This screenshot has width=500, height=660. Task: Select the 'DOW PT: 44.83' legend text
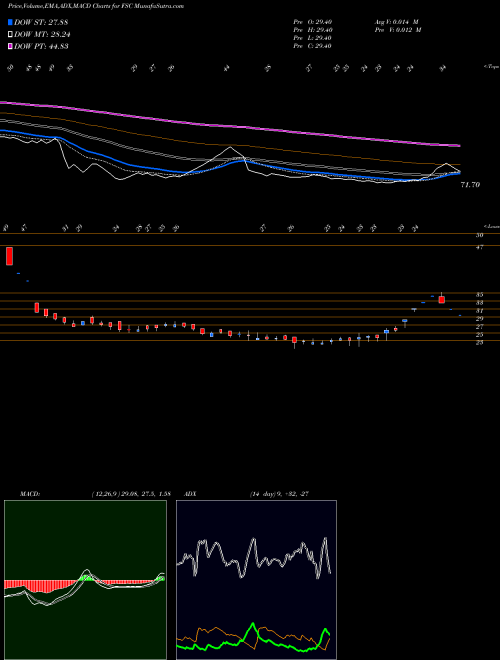coord(41,46)
